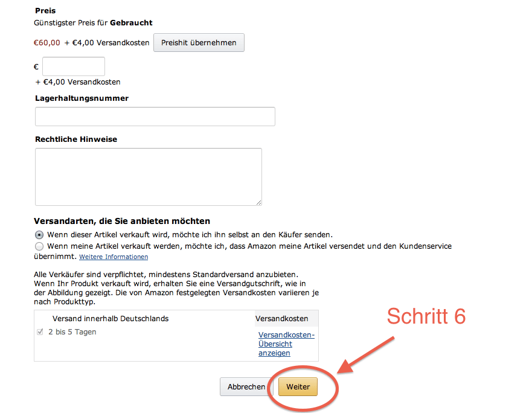
Task: Click the Rechtliche Hinweise field label
Action: pos(76,139)
